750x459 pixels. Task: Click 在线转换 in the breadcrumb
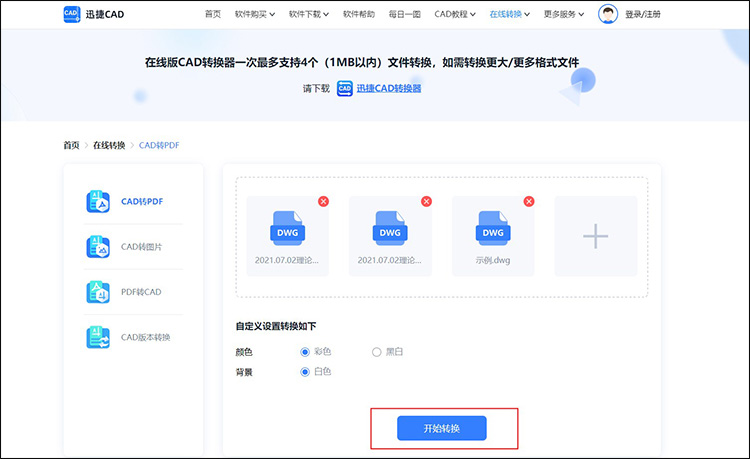(109, 145)
